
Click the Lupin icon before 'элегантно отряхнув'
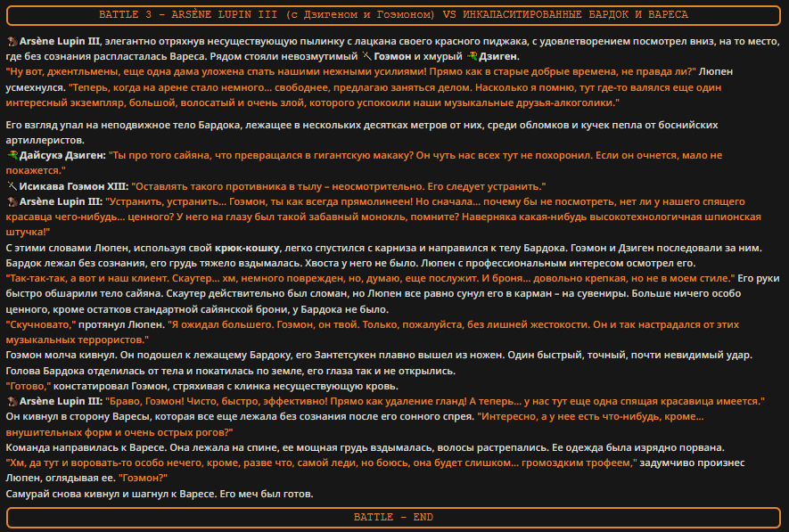pos(12,41)
